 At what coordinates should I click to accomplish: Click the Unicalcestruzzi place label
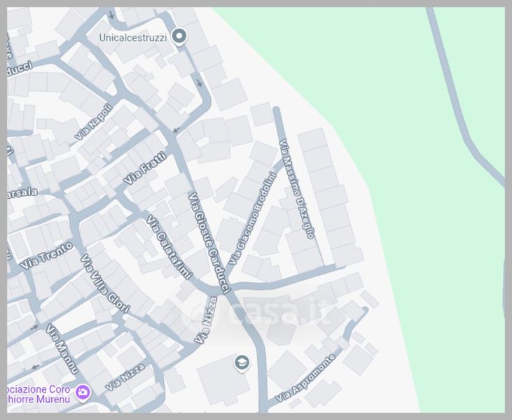[x=133, y=38]
